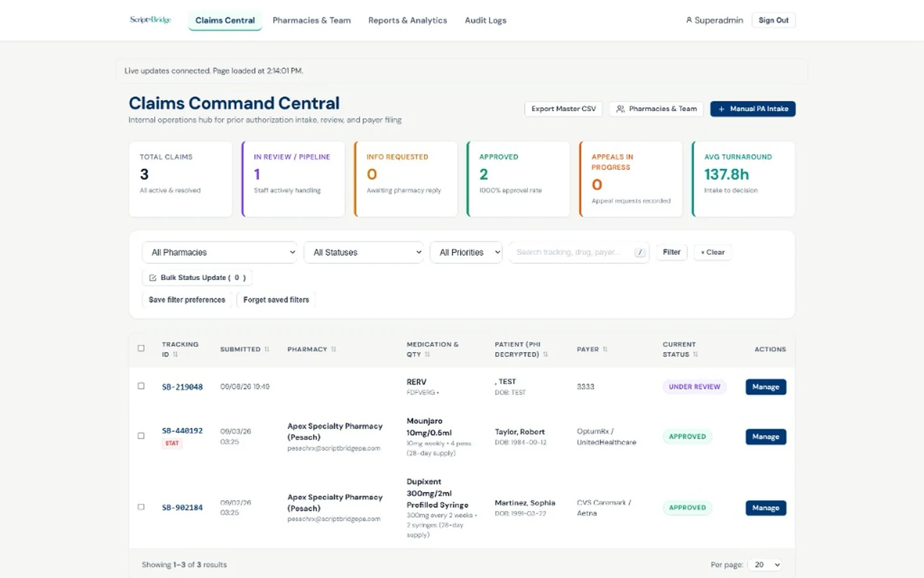Viewport: 924px width, 578px height.
Task: Click the plus icon in Manual PA Intake
Action: click(722, 109)
